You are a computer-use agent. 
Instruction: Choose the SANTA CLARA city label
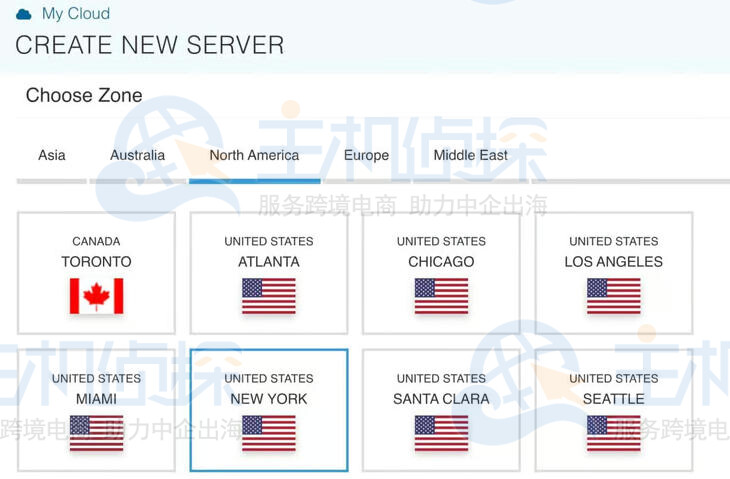pos(441,399)
